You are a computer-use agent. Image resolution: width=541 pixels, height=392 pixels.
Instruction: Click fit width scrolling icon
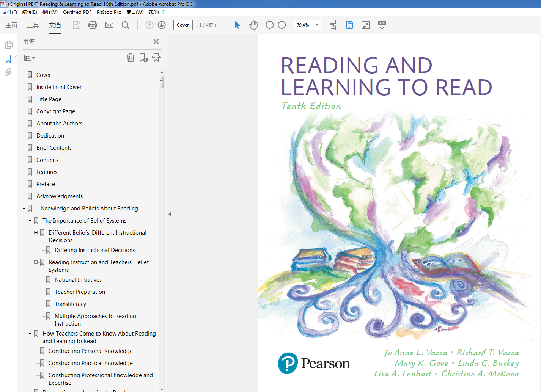pyautogui.click(x=333, y=25)
